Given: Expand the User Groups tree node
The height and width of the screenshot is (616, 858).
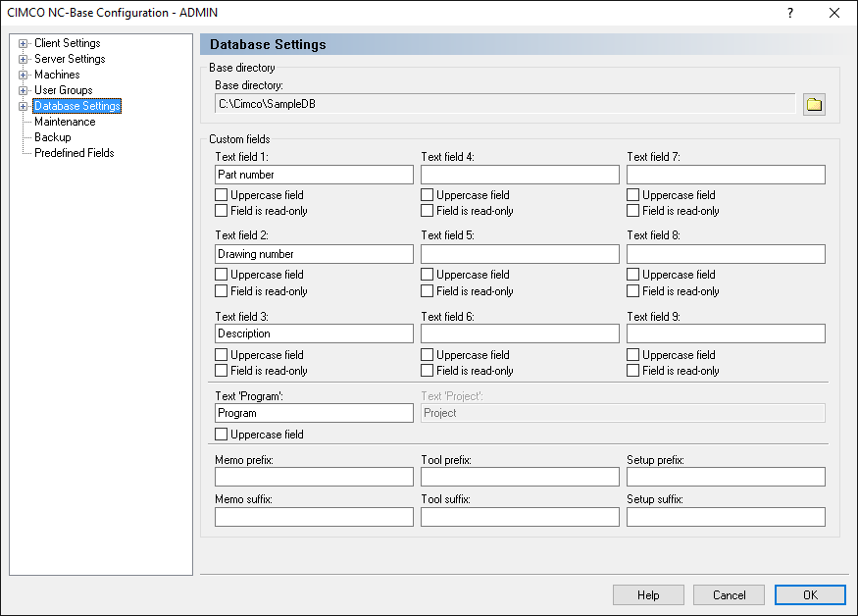Looking at the screenshot, I should coord(23,90).
